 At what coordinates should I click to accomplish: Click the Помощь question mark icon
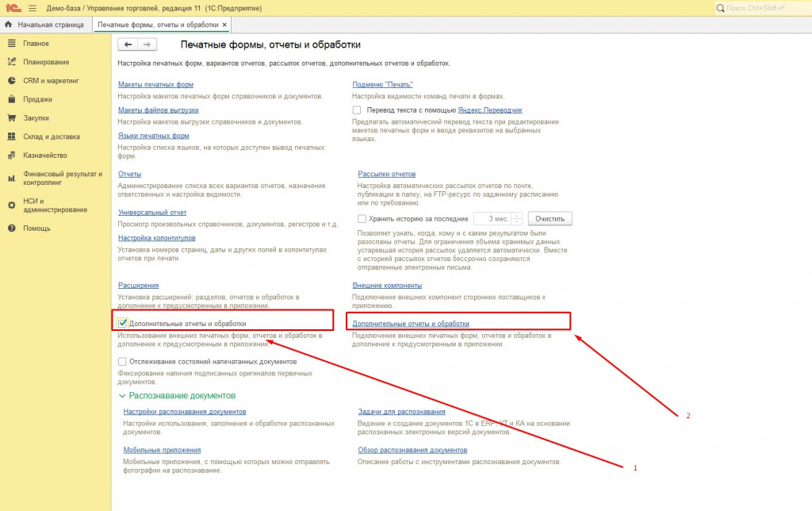point(11,228)
